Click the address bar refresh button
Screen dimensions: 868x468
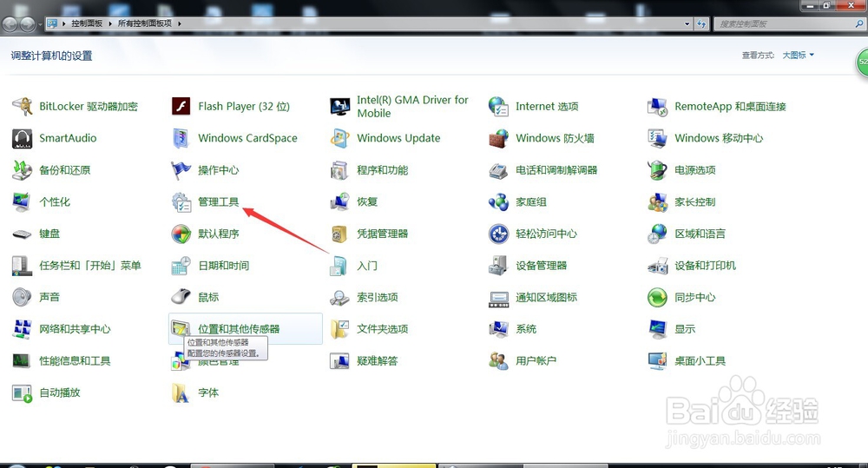point(701,23)
